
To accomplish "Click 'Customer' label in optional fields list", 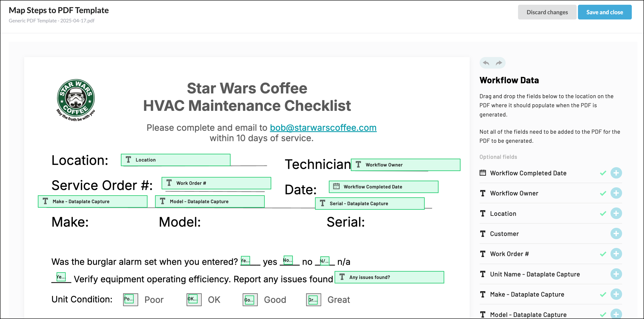I will pyautogui.click(x=504, y=234).
